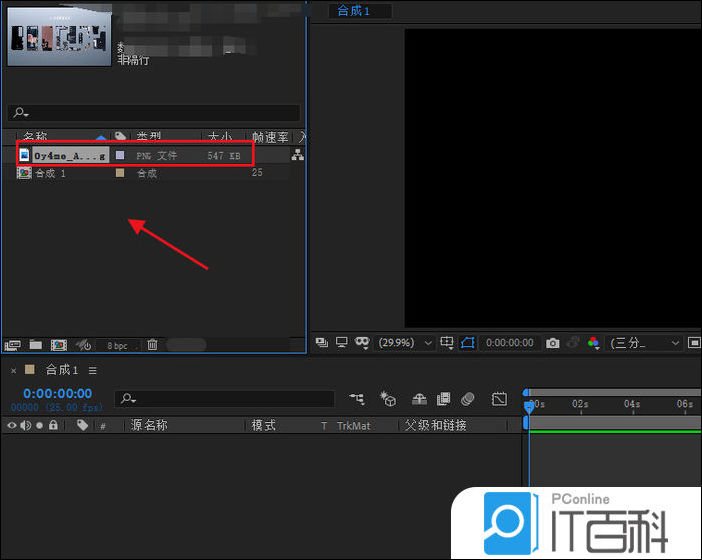Open the resolution dropdown (三分...)
702x560 pixels.
(645, 343)
